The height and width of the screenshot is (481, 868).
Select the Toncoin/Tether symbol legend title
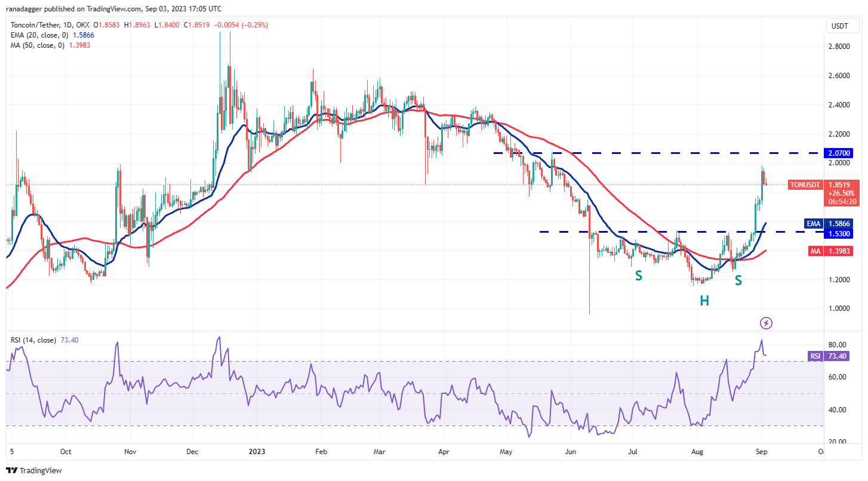41,25
